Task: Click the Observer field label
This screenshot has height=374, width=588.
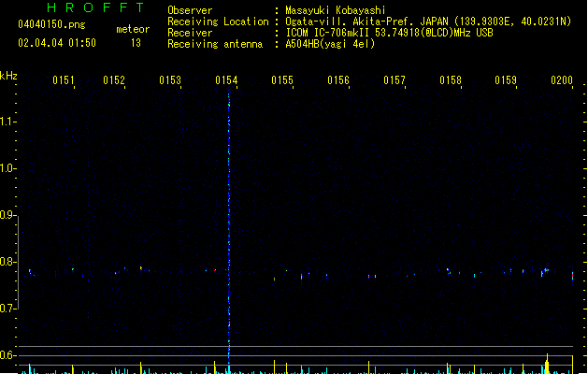Action: click(x=190, y=10)
